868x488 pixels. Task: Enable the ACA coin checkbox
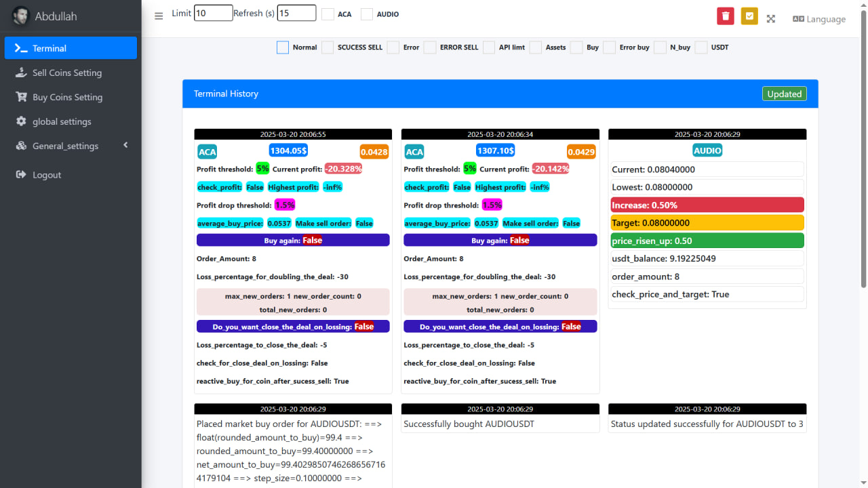[x=328, y=14]
